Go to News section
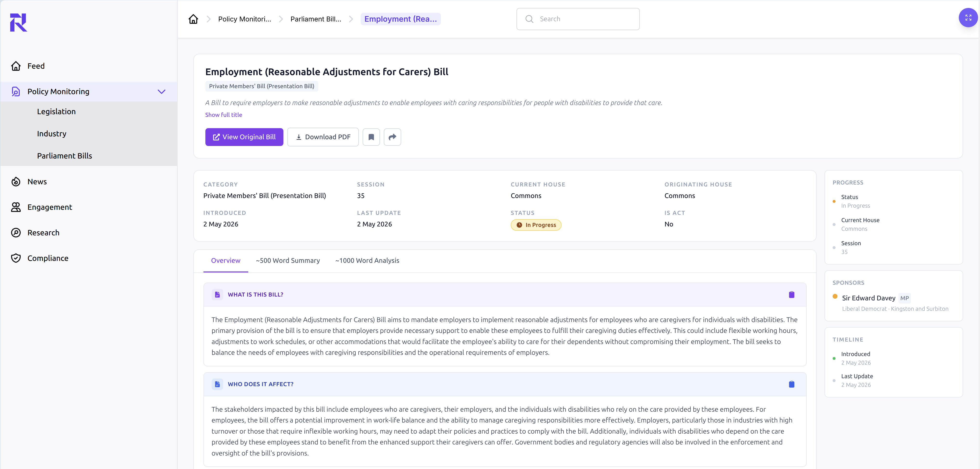980x469 pixels. (x=37, y=182)
